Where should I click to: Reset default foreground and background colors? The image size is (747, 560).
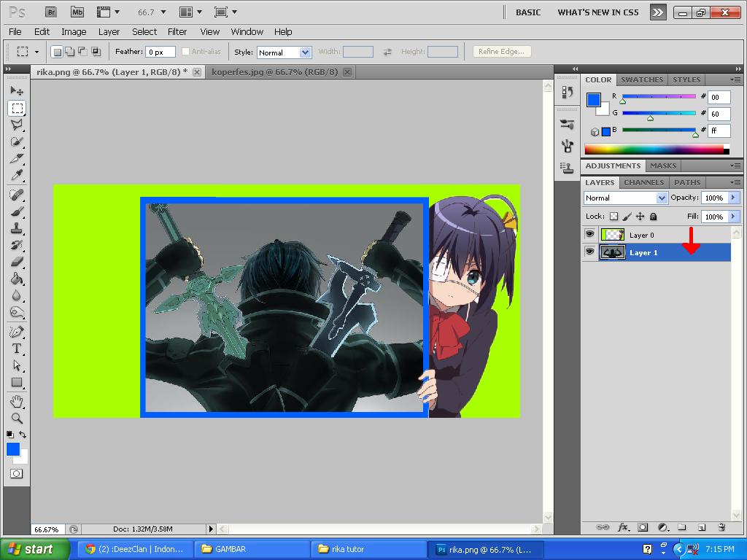pyautogui.click(x=10, y=435)
